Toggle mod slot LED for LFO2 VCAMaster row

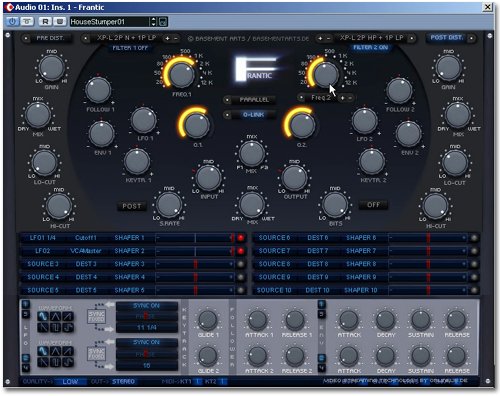[240, 251]
